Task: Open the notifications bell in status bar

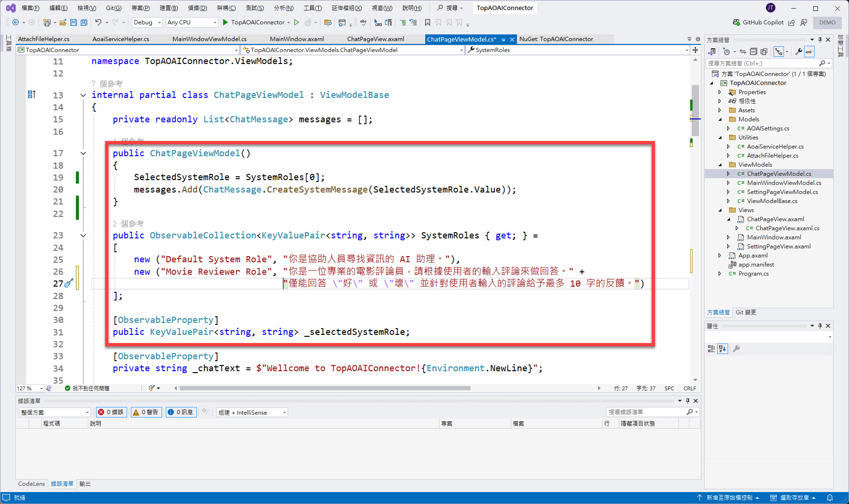Action: point(830,498)
